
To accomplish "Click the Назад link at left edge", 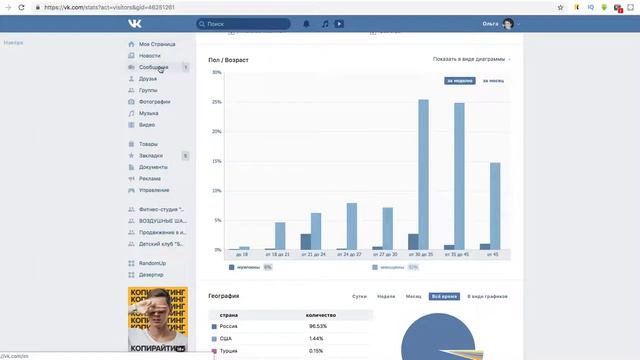I will pyautogui.click(x=13, y=43).
